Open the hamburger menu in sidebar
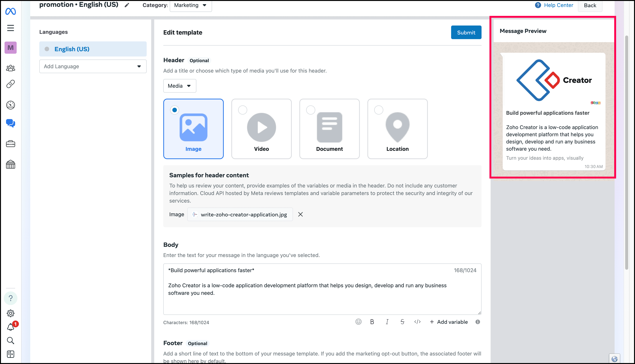This screenshot has height=364, width=635. pyautogui.click(x=11, y=28)
